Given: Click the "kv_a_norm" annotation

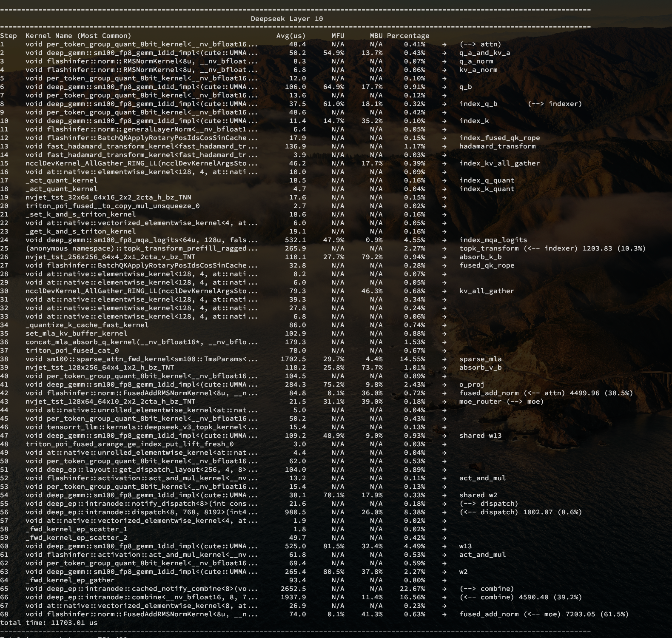Looking at the screenshot, I should point(478,70).
